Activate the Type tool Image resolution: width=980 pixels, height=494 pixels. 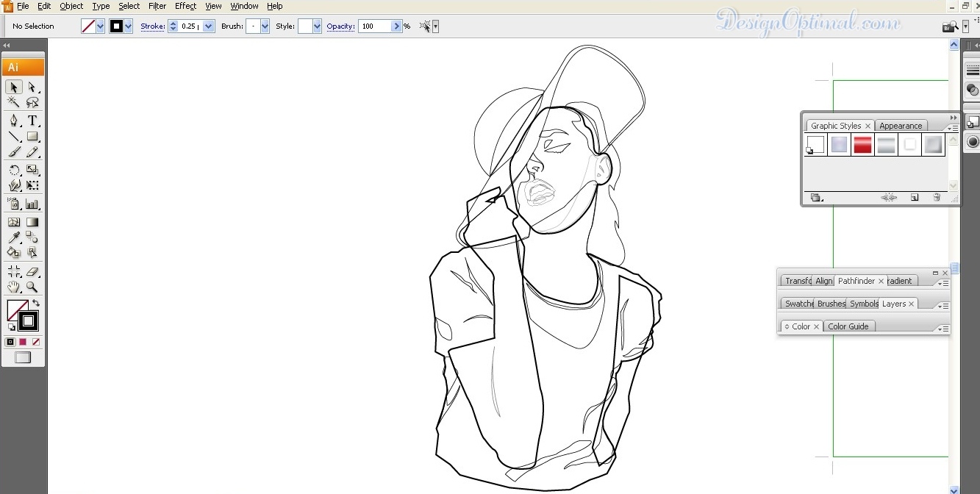32,121
